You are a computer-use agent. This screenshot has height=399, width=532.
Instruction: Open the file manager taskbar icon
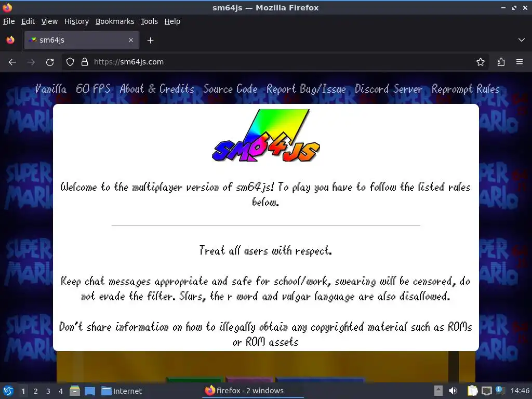[x=75, y=391]
